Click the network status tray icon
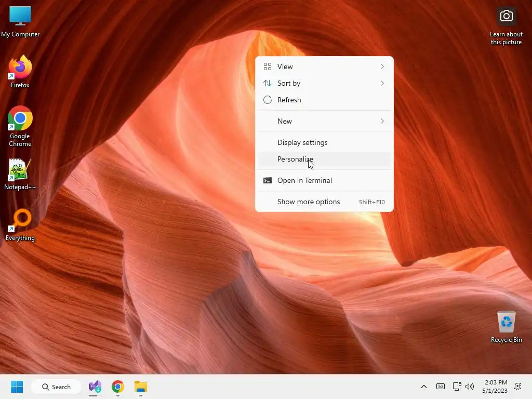 (x=457, y=387)
